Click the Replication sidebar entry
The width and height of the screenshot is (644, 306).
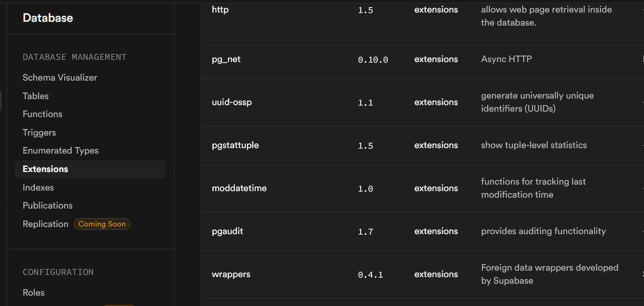pos(46,224)
